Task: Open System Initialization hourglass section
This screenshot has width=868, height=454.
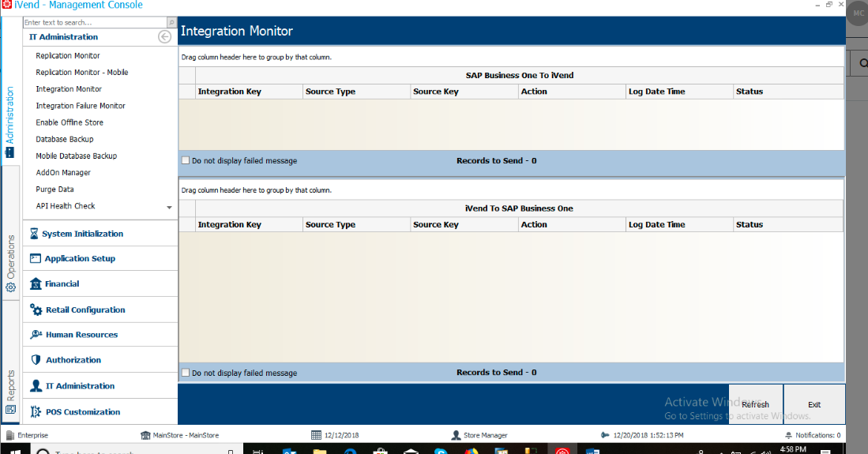Action: click(100, 234)
